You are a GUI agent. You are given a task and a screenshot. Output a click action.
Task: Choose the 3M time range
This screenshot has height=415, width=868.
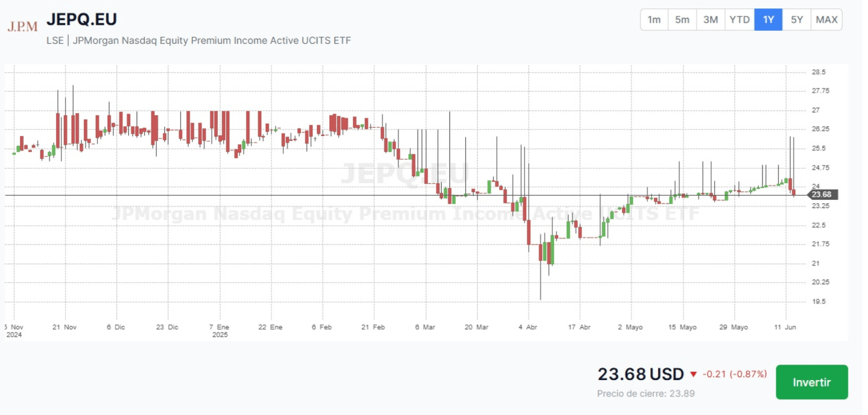(x=711, y=20)
